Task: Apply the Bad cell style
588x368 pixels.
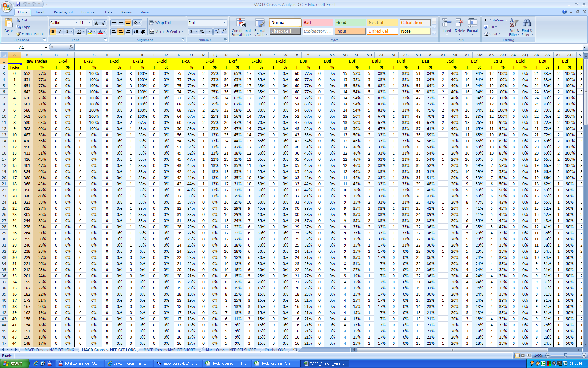Action: 317,23
